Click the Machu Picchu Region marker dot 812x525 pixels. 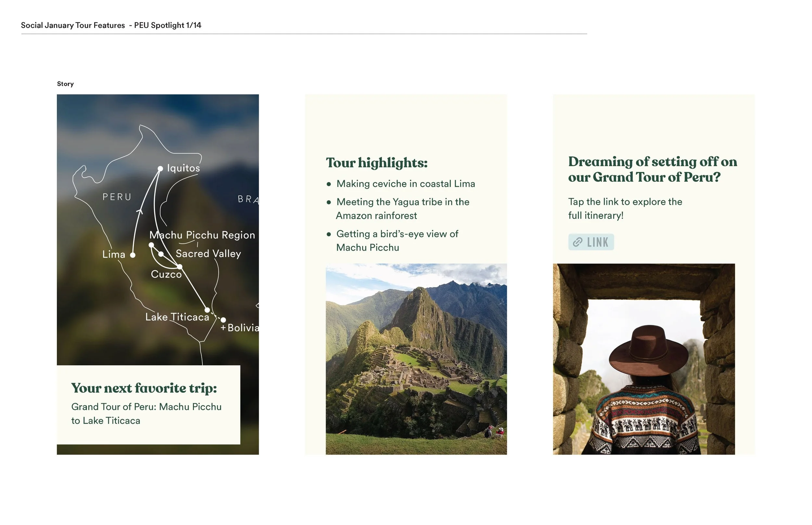(x=151, y=245)
